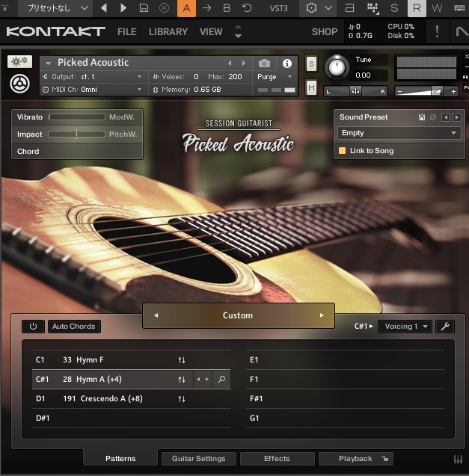The image size is (469, 476).
Task: Toggle the W write automation button
Action: pyautogui.click(x=437, y=8)
